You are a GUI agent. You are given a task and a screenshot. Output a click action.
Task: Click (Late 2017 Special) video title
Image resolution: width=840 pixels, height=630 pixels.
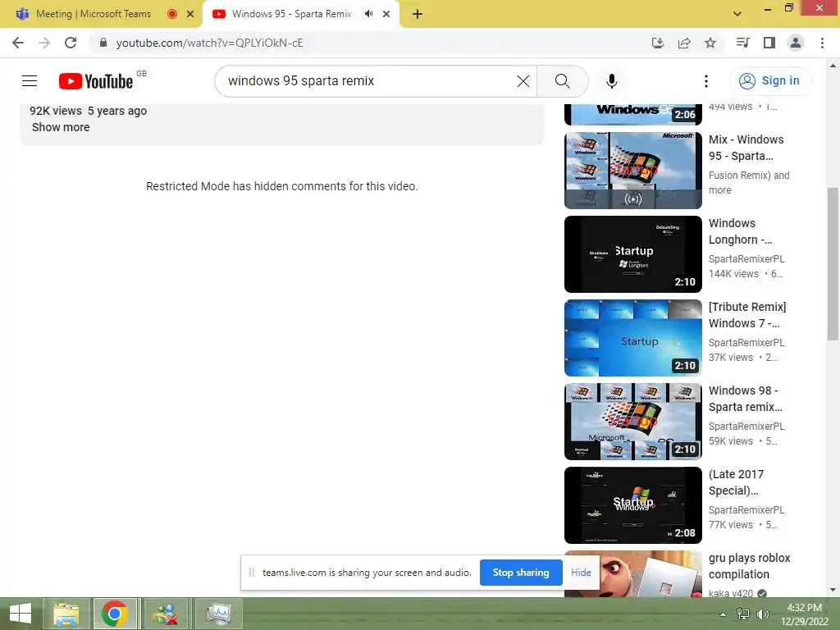736,482
